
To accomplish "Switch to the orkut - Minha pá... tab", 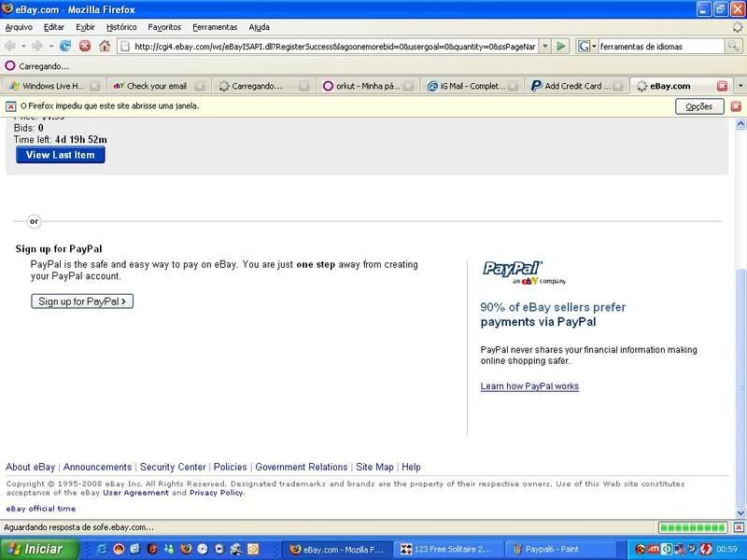I will pos(368,86).
